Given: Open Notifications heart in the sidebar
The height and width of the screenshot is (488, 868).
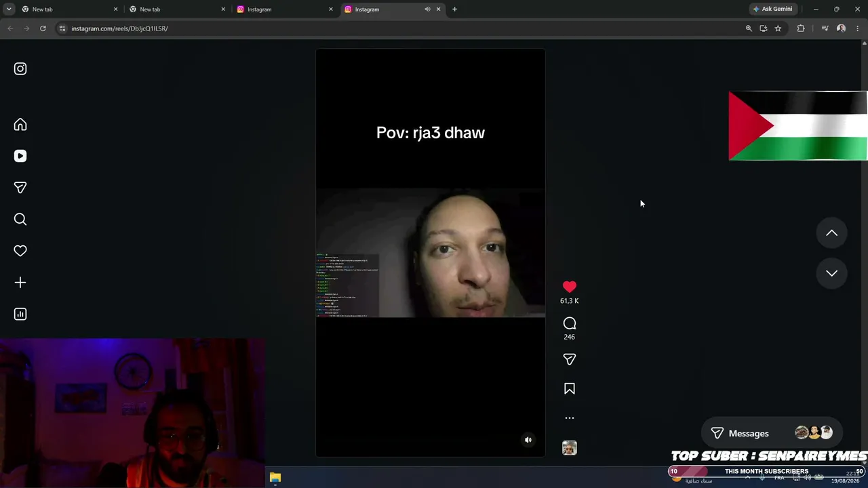Looking at the screenshot, I should (20, 251).
